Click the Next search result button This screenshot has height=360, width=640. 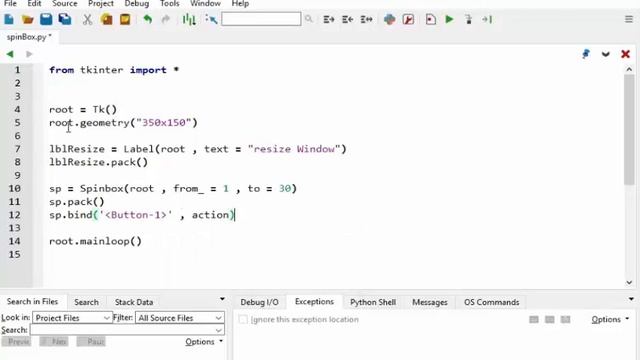(54, 342)
